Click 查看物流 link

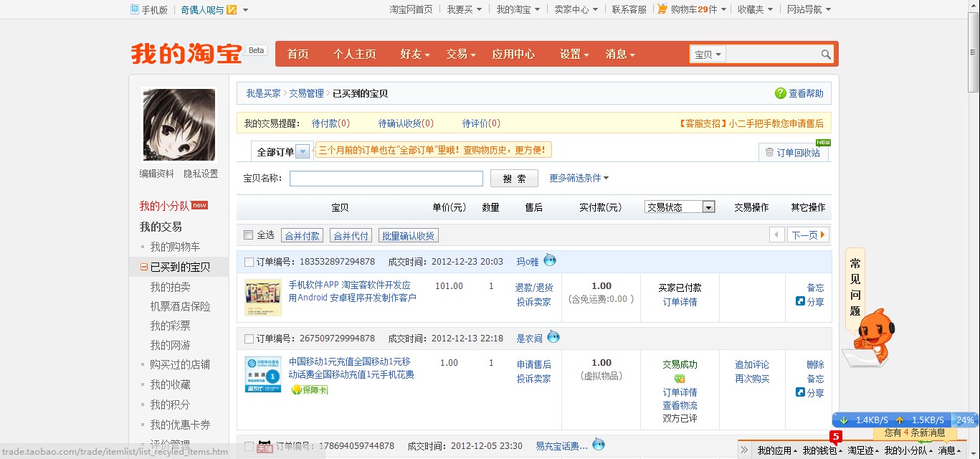tap(680, 405)
